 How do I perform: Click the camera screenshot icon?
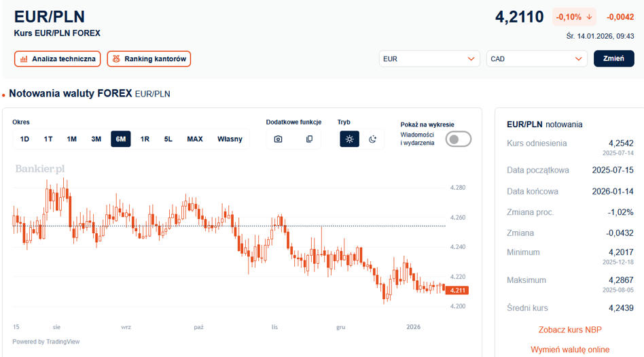pyautogui.click(x=278, y=139)
